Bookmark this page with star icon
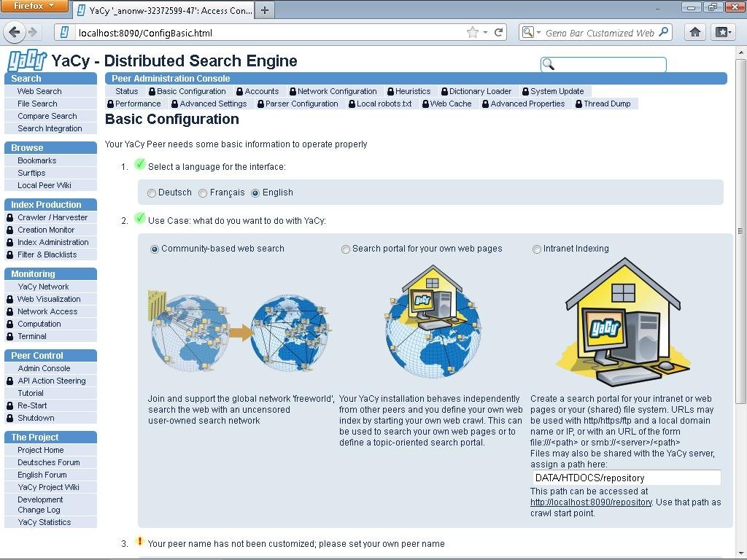747x560 pixels. 472,32
